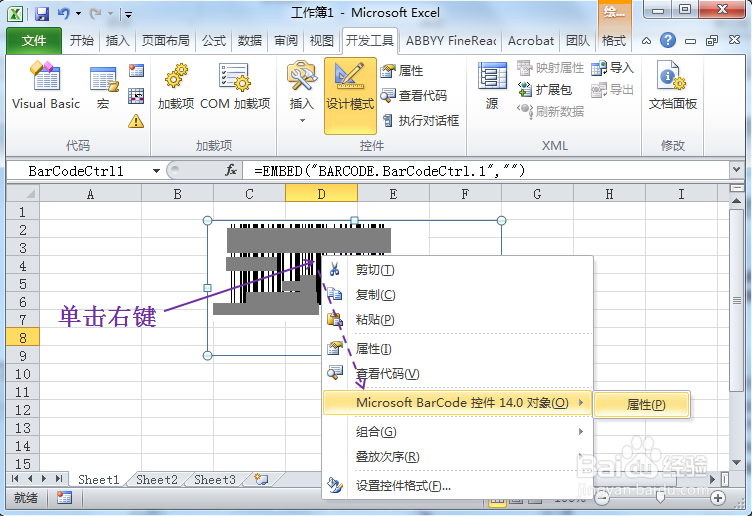Switch to the 页面布局 tab

tap(166, 41)
